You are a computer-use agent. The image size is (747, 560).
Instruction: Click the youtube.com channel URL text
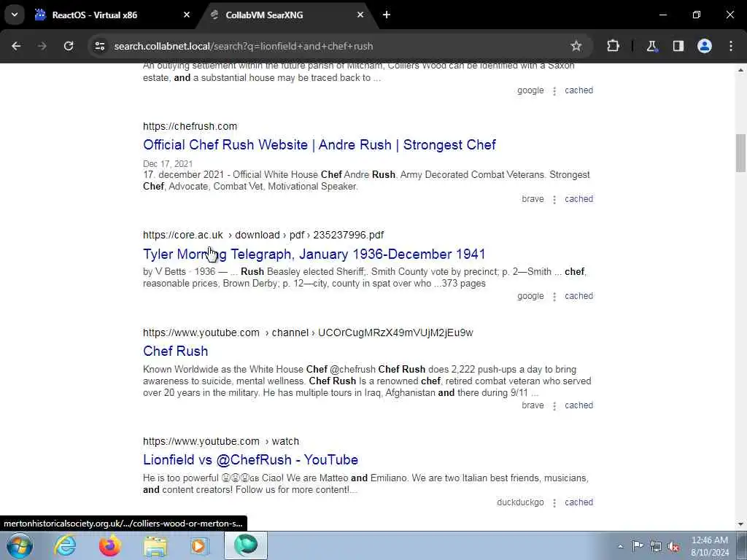point(308,332)
